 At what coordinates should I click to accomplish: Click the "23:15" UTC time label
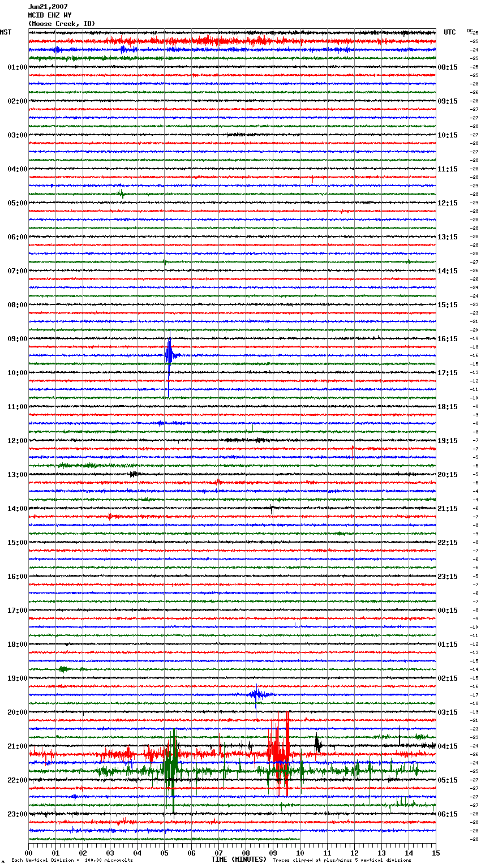448,577
